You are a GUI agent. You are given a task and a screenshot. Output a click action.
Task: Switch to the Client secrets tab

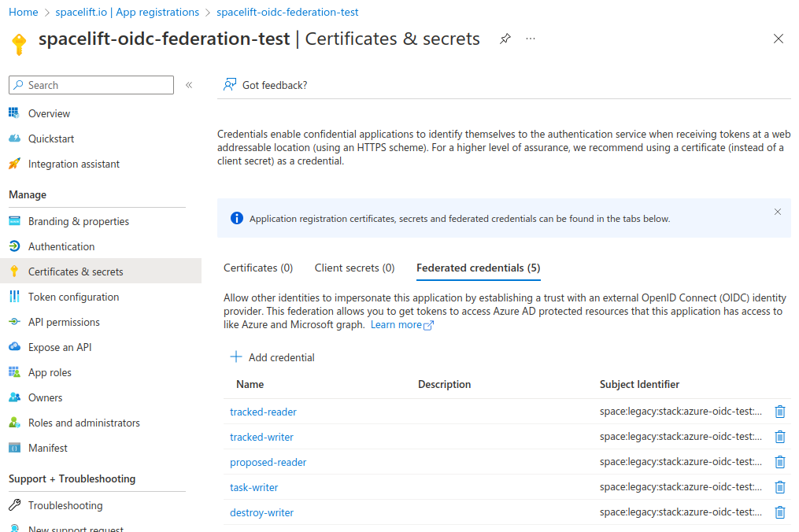(354, 268)
